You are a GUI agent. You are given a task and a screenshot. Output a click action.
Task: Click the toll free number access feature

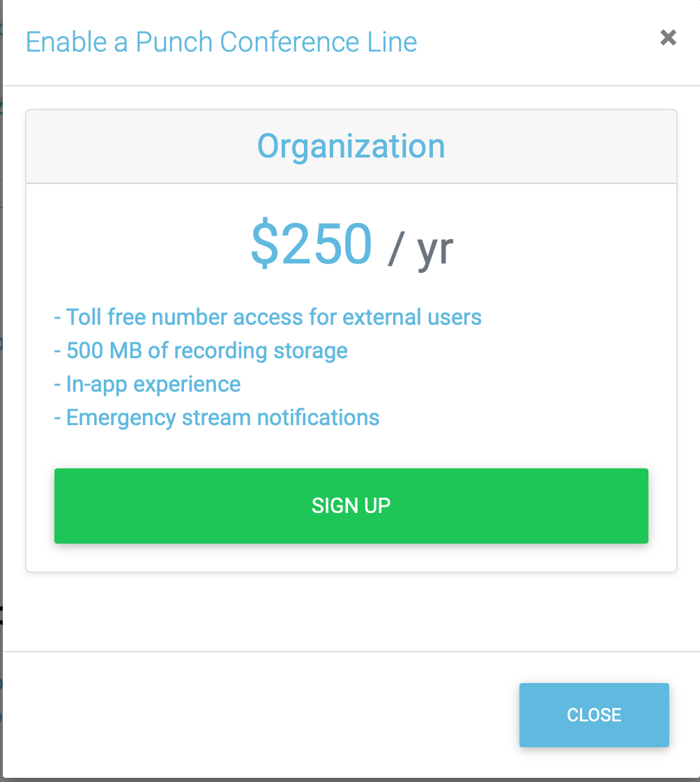pos(268,317)
